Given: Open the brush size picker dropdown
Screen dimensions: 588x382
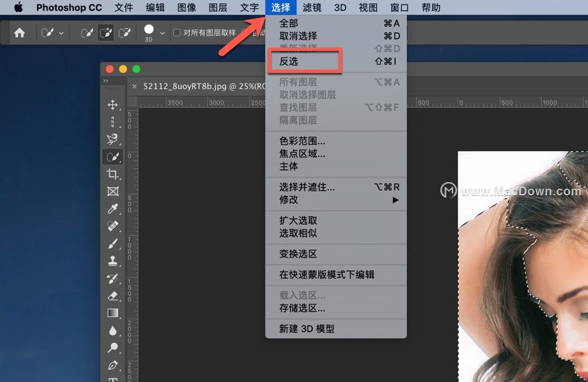Looking at the screenshot, I should [x=162, y=33].
